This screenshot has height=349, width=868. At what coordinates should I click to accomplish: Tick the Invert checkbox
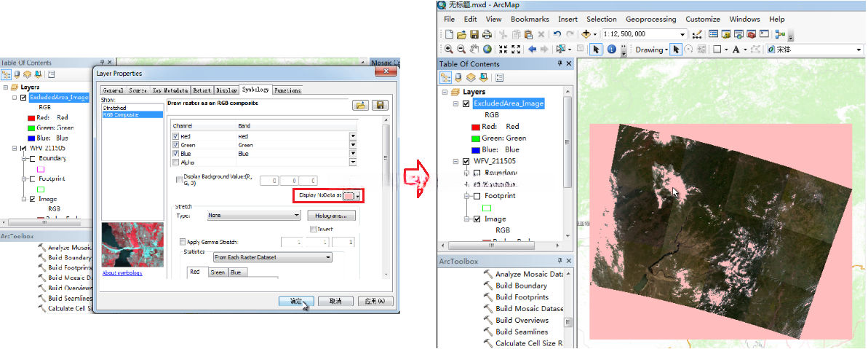pos(314,229)
